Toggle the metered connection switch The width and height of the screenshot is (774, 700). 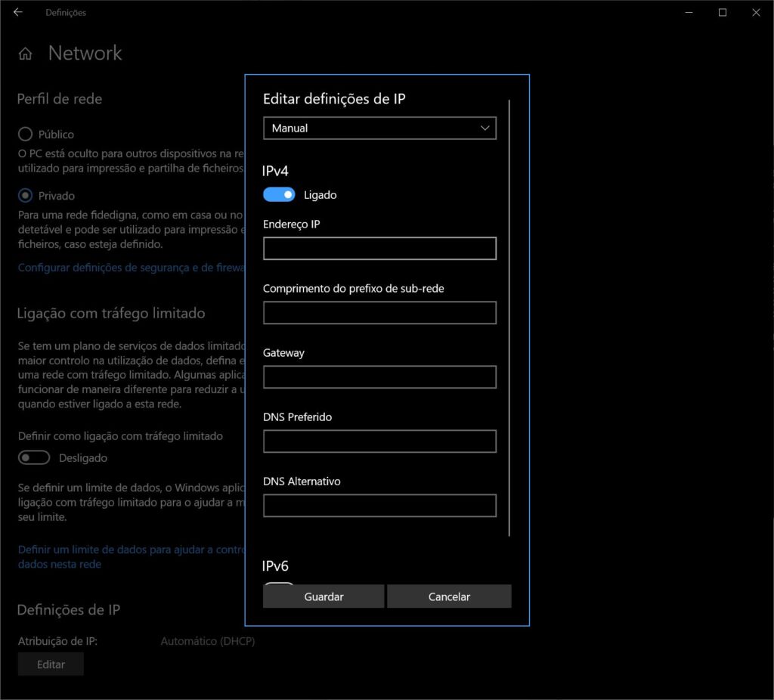coord(34,458)
